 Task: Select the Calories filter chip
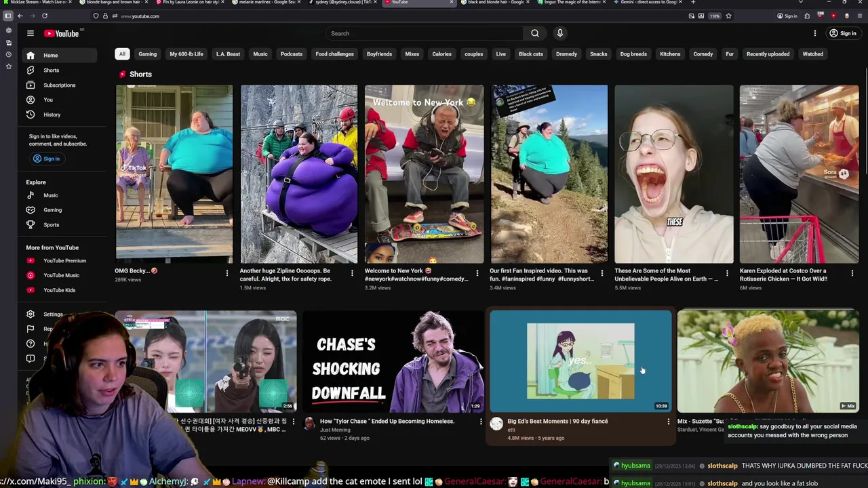coord(441,54)
